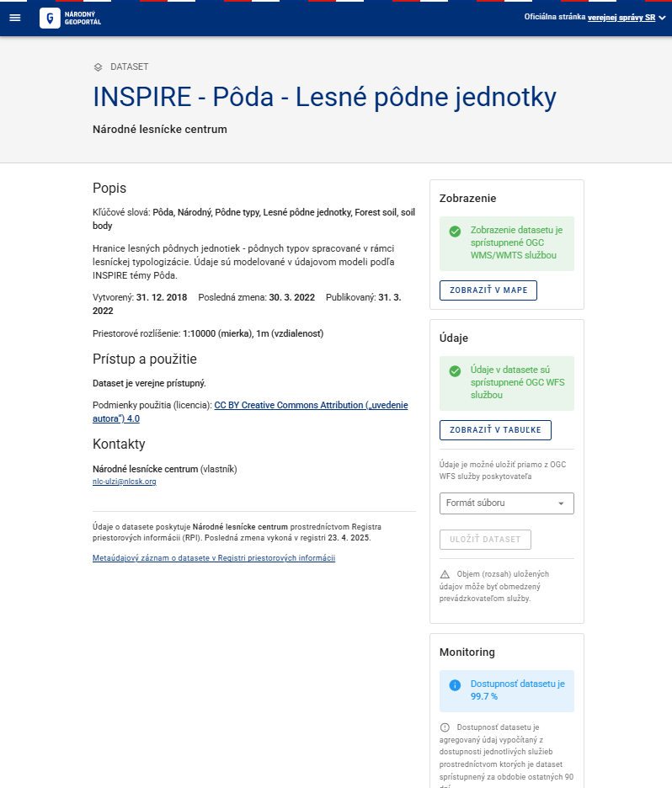Click the outlined info icon below availability
Image resolution: width=672 pixels, height=788 pixels.
(x=445, y=726)
